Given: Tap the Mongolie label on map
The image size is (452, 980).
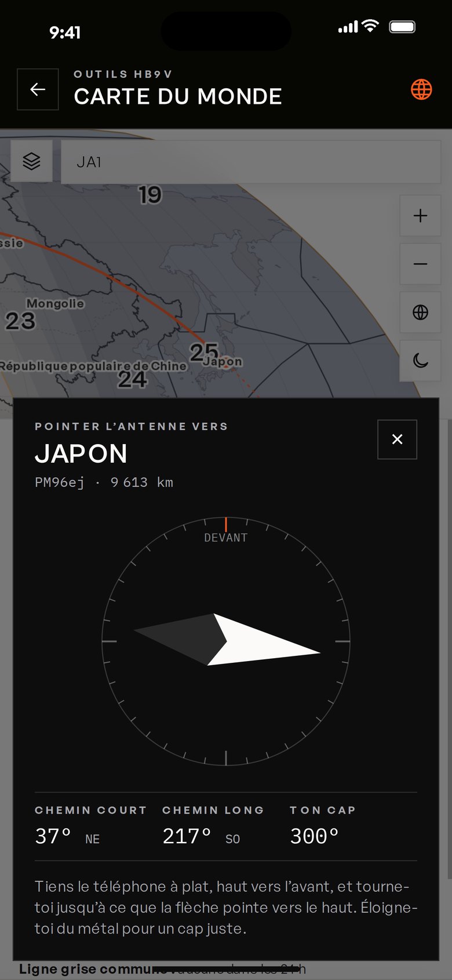Looking at the screenshot, I should coord(55,303).
